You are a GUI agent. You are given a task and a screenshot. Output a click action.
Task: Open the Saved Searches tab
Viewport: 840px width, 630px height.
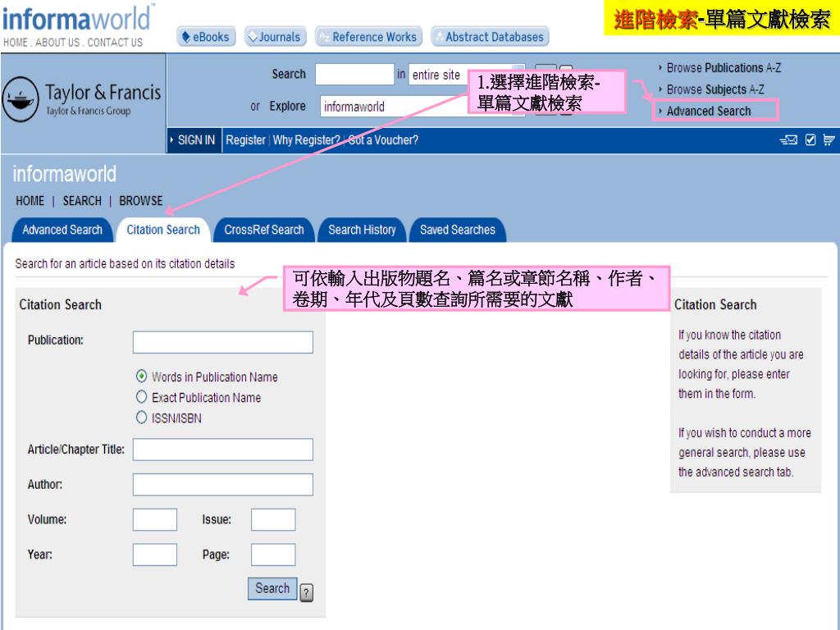coord(457,230)
